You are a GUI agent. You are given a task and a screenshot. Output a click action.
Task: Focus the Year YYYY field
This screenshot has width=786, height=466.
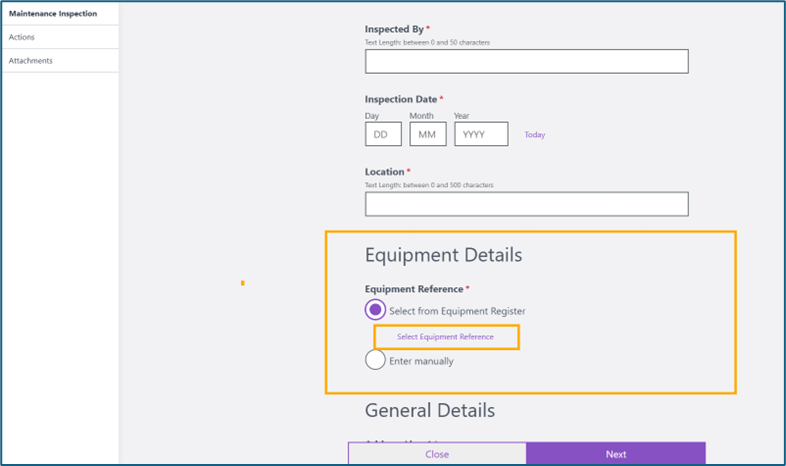(x=481, y=134)
